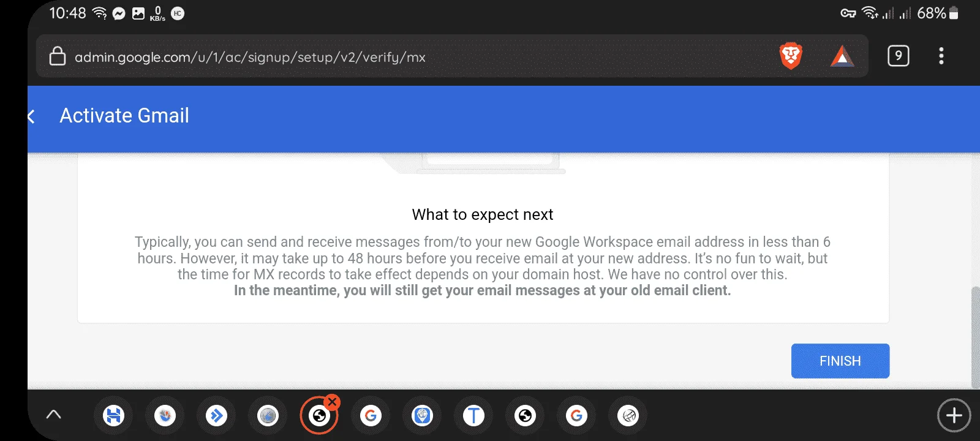View site security lock icon
Viewport: 980px width, 441px height.
click(58, 56)
